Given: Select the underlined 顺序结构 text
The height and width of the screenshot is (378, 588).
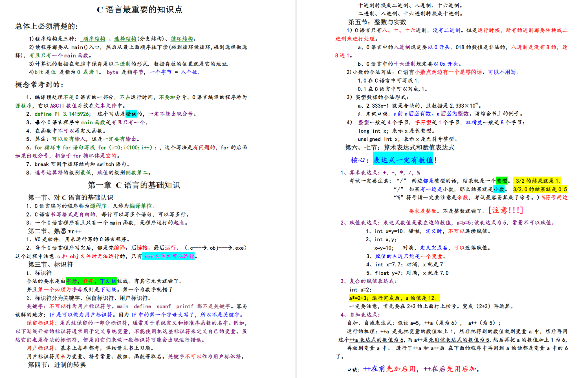Looking at the screenshot, I should coord(94,39).
